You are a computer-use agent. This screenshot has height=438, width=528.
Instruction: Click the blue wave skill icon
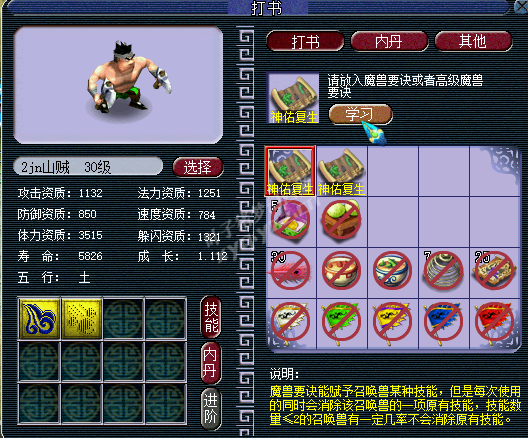(x=39, y=318)
